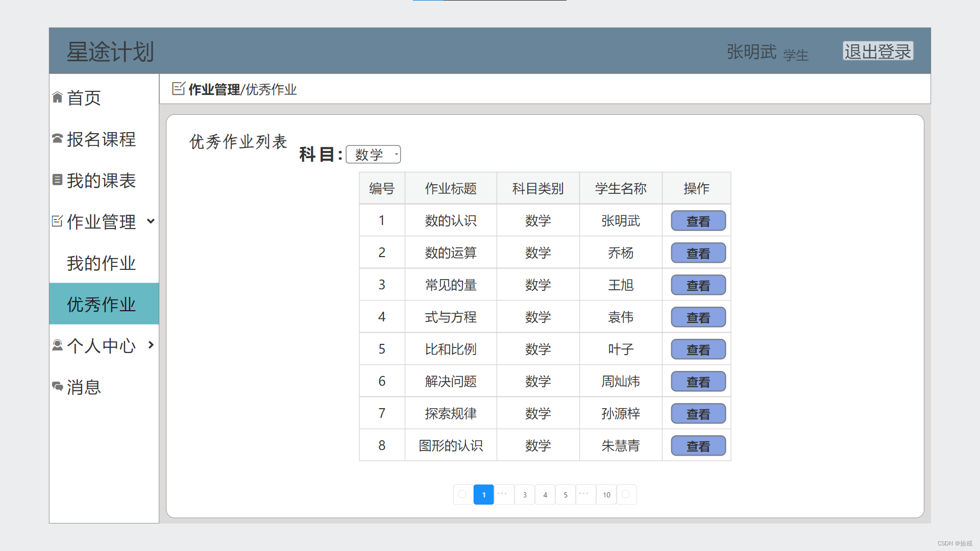The width and height of the screenshot is (980, 551).
Task: Click the edit icon beside 作业管理 in sidebar
Action: 57,221
